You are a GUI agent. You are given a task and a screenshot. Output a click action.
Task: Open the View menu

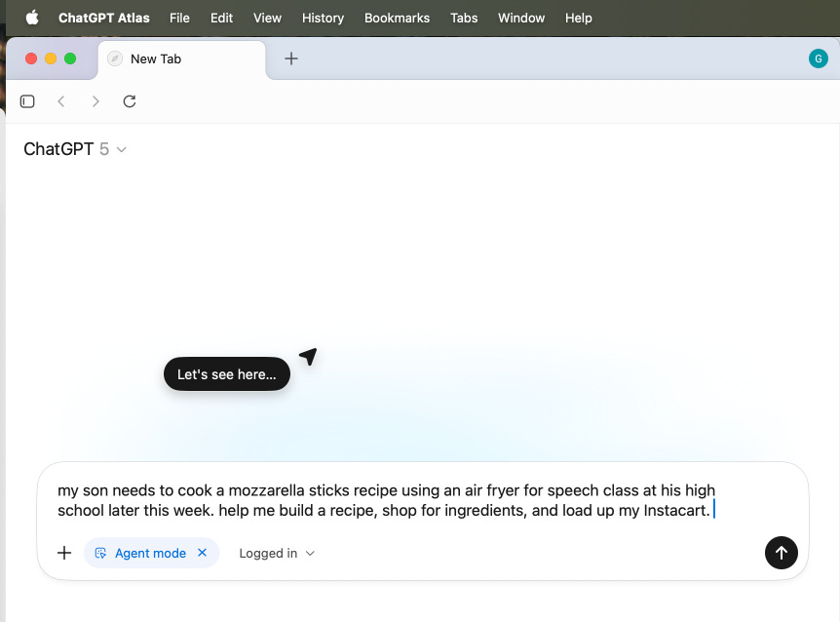coord(267,18)
